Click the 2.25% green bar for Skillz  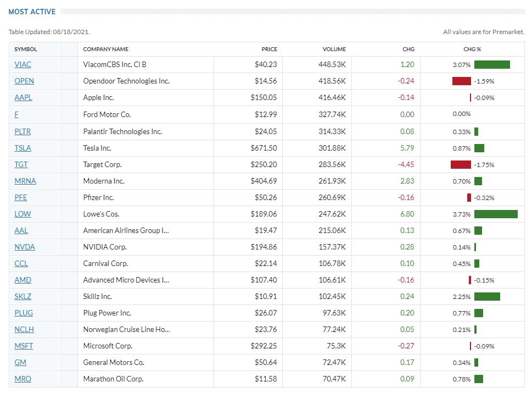487,296
